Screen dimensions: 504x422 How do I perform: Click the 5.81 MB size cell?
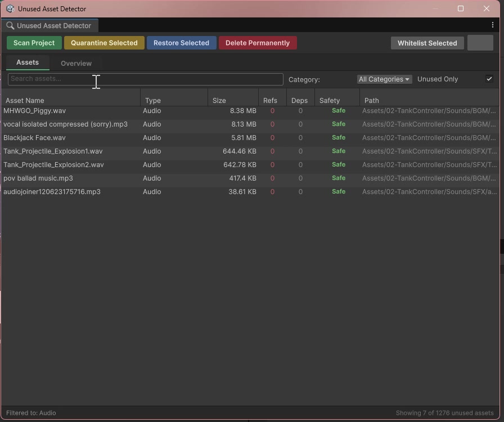[244, 138]
